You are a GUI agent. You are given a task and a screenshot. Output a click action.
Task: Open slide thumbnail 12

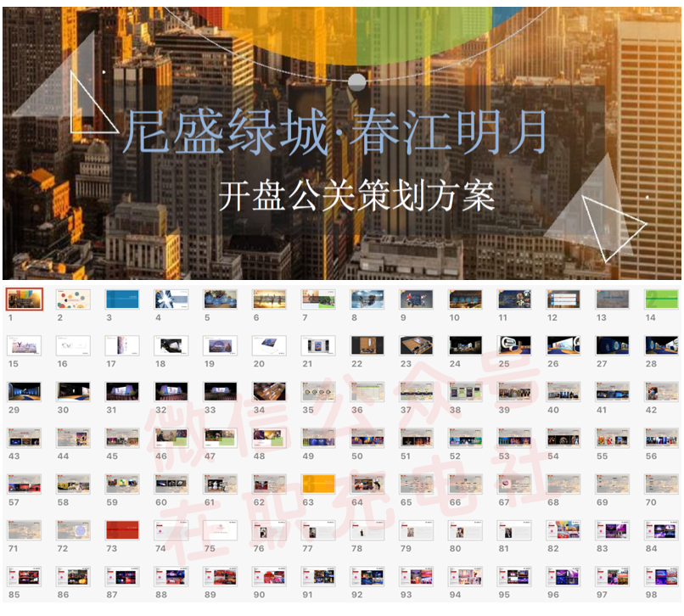pos(564,300)
